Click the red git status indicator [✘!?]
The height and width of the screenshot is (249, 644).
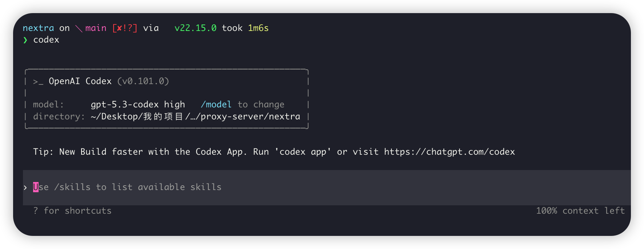[125, 28]
